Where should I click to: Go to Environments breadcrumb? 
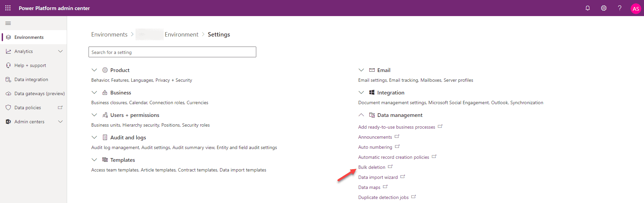[x=109, y=35]
